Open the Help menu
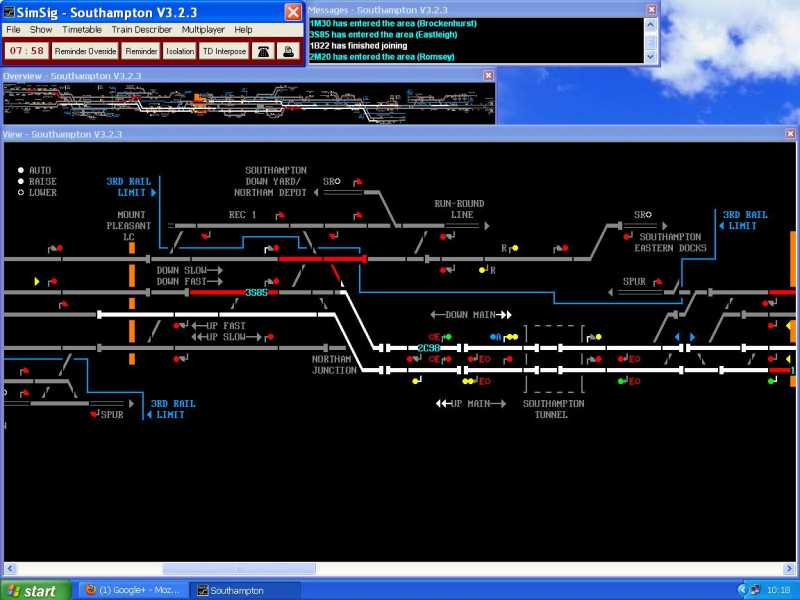Viewport: 800px width, 600px height. [x=243, y=30]
